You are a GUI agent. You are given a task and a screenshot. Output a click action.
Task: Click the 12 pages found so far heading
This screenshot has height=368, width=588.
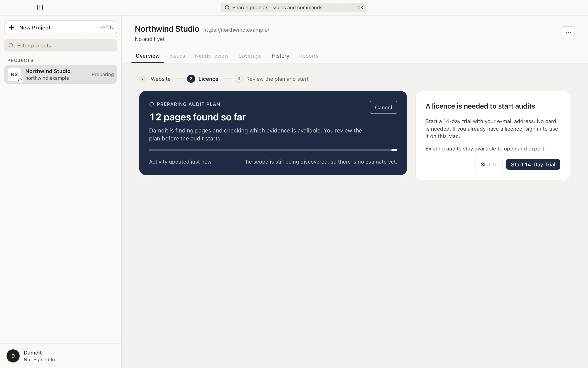(197, 117)
